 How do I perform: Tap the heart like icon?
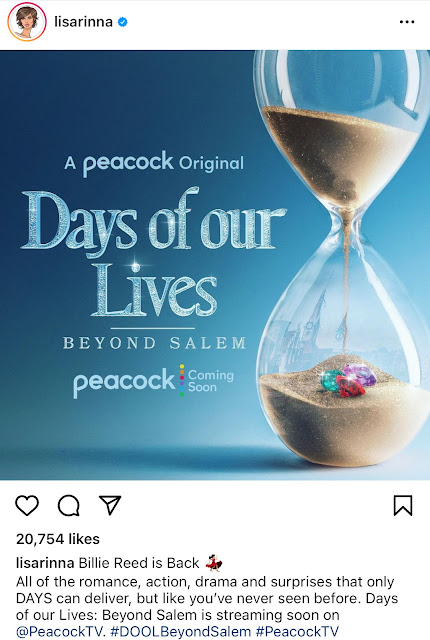coord(27,505)
